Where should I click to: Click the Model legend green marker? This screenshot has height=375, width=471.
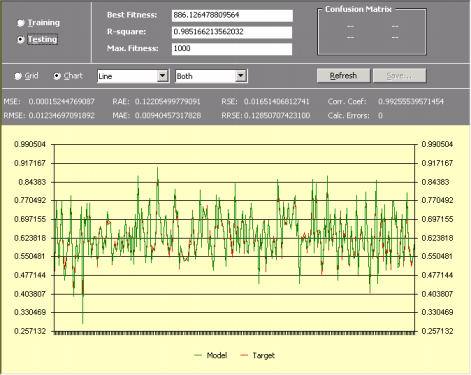click(198, 356)
